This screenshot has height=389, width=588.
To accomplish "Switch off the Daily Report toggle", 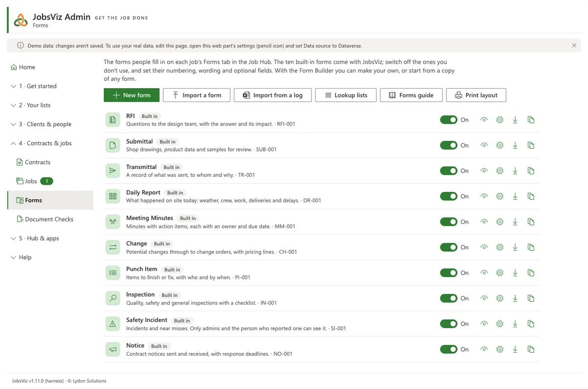I will pyautogui.click(x=448, y=196).
